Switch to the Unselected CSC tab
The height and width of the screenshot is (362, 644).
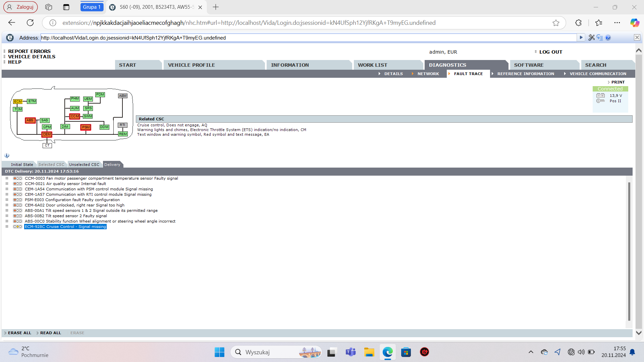pyautogui.click(x=84, y=165)
